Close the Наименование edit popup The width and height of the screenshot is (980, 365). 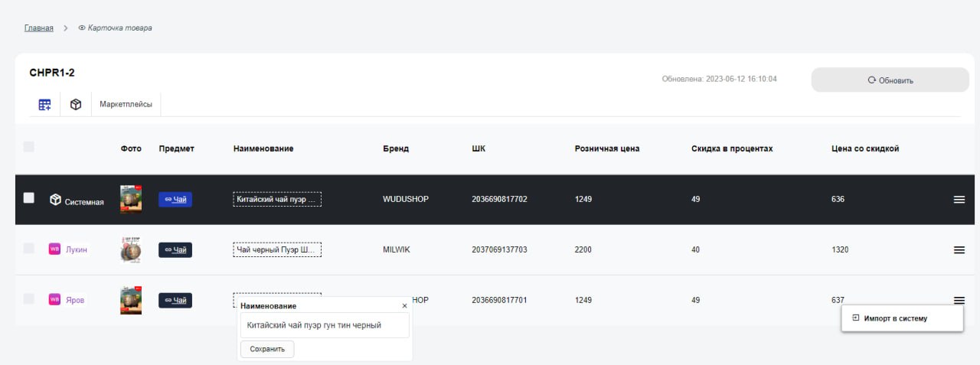[405, 306]
